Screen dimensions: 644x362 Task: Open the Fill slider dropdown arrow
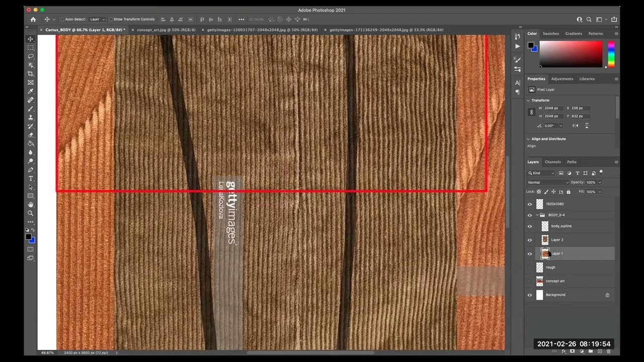(599, 192)
